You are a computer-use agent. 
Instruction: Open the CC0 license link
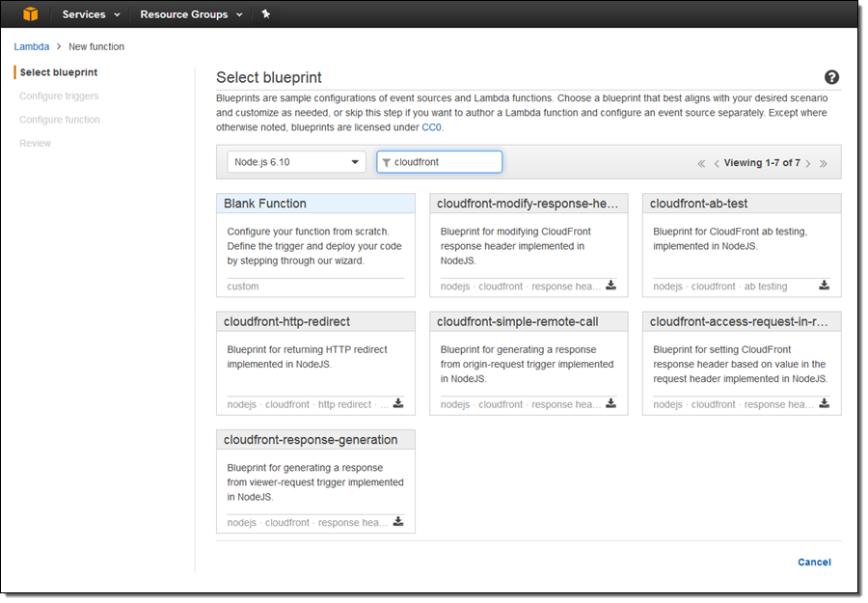(431, 127)
